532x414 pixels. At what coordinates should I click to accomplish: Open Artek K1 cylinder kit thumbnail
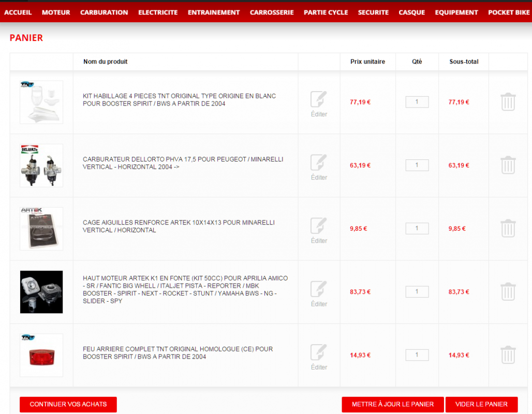point(41,292)
